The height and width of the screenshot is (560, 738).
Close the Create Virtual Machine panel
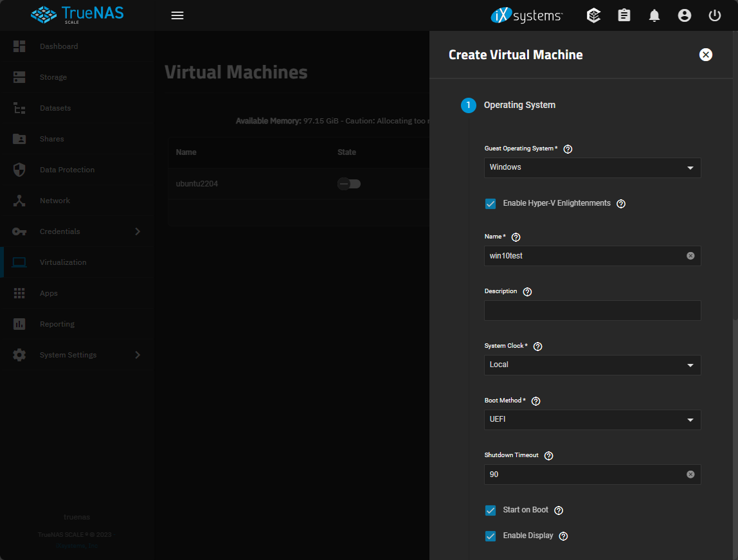[706, 55]
